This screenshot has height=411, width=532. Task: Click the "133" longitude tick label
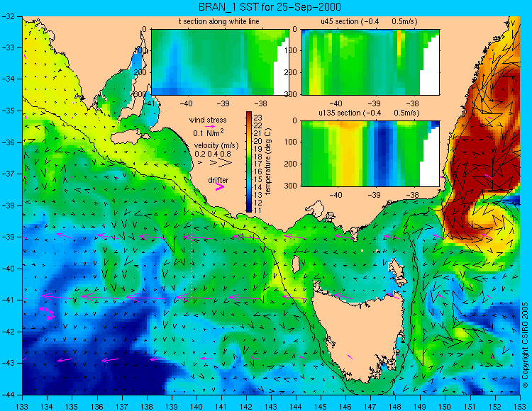point(23,406)
